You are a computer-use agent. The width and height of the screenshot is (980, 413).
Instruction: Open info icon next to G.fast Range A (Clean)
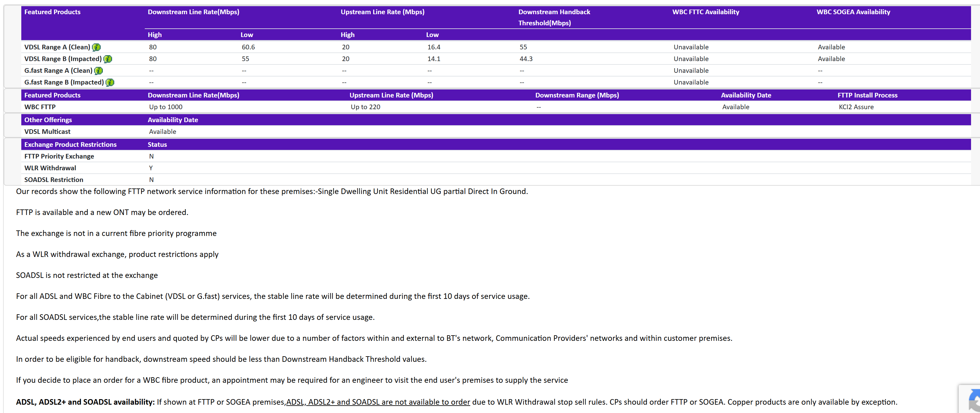pyautogui.click(x=98, y=71)
